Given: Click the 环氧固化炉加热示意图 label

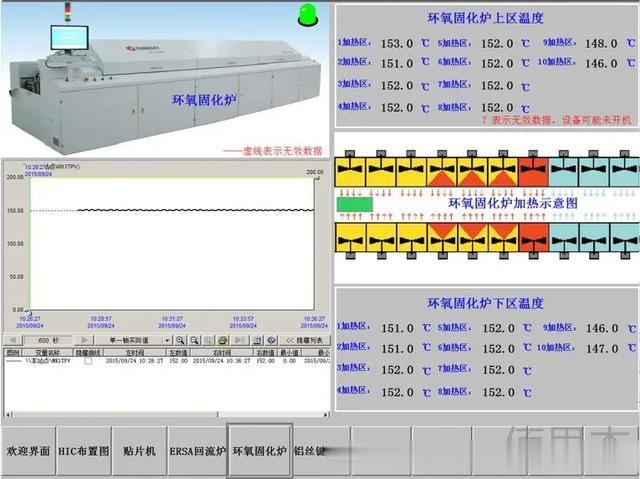Looking at the screenshot, I should point(513,203).
